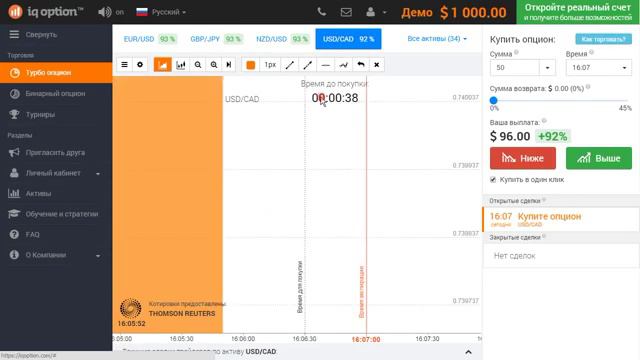640x360 pixels.
Task: Open Пригласить друга in sidebar
Action: point(56,153)
